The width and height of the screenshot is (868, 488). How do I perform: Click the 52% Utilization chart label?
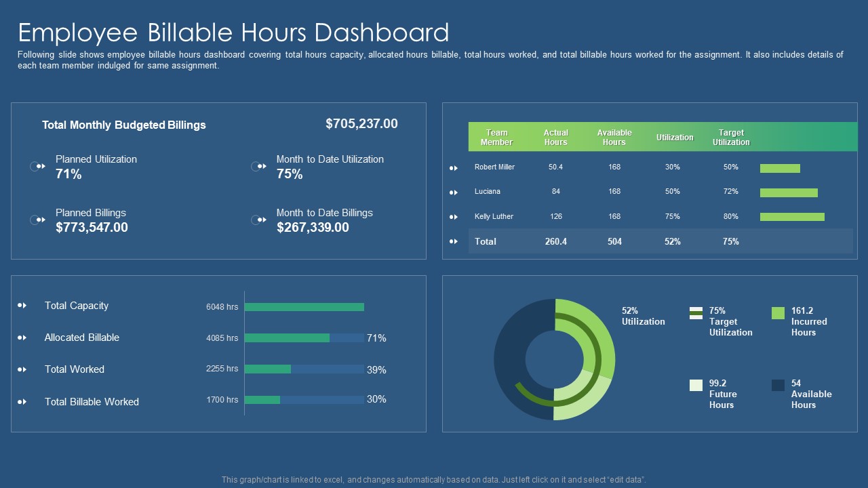[644, 317]
